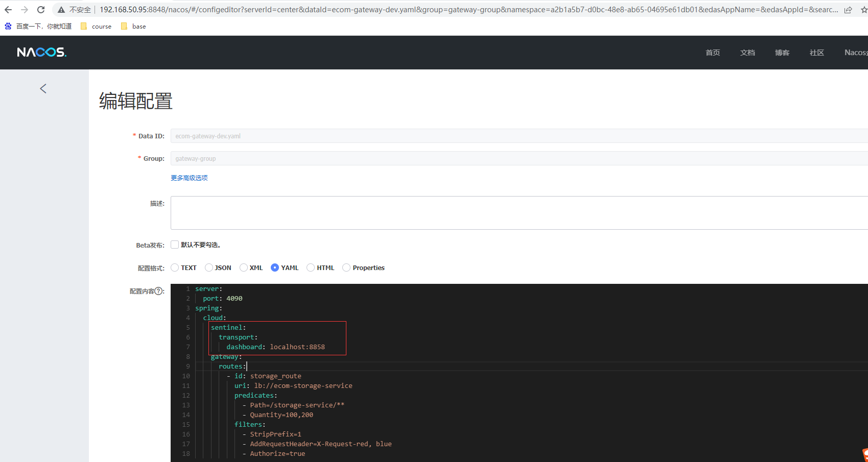Screen dimensions: 868x462
Task: Click the 'server:' line in editor
Action: (209, 289)
